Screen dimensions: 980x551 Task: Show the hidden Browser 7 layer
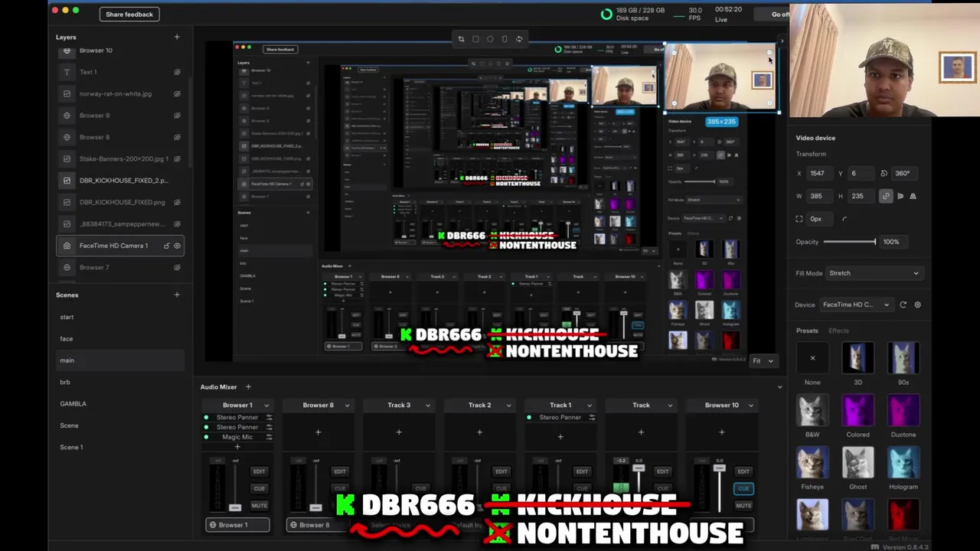[x=177, y=267]
